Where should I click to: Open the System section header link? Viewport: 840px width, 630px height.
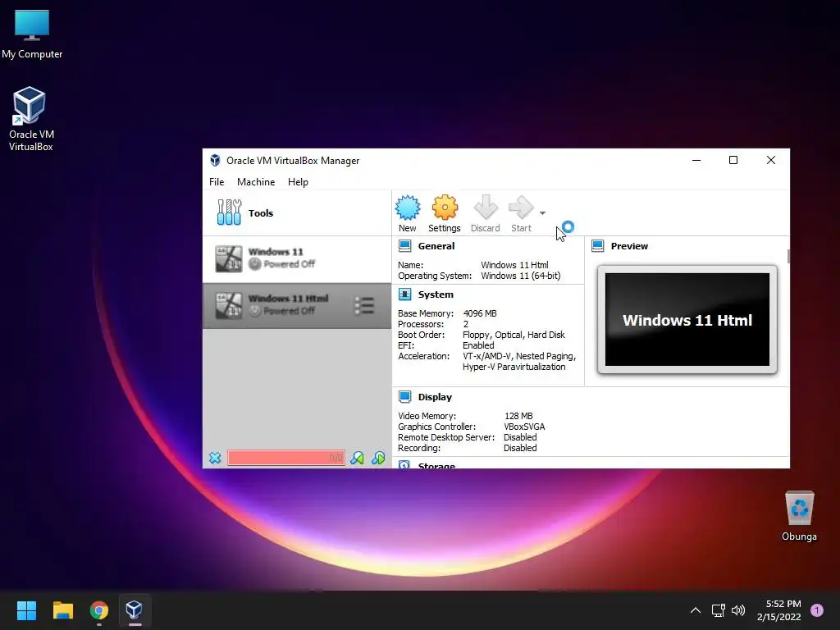tap(436, 294)
